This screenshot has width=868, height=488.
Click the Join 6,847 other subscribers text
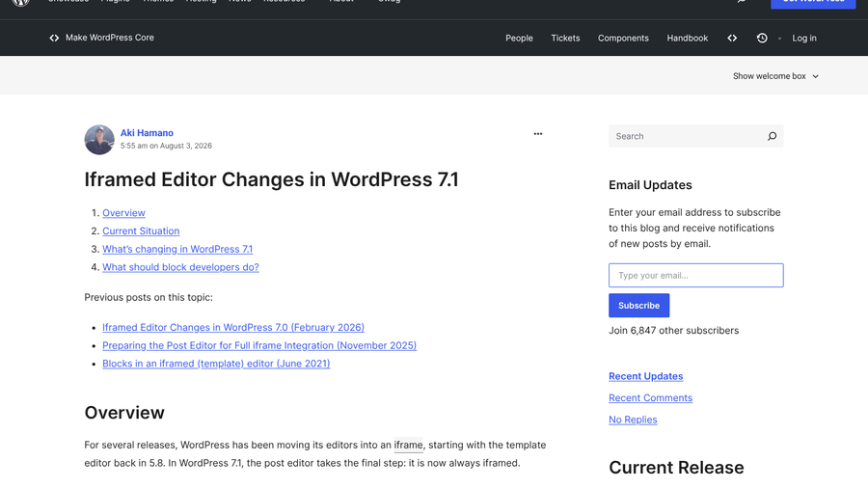click(x=674, y=330)
